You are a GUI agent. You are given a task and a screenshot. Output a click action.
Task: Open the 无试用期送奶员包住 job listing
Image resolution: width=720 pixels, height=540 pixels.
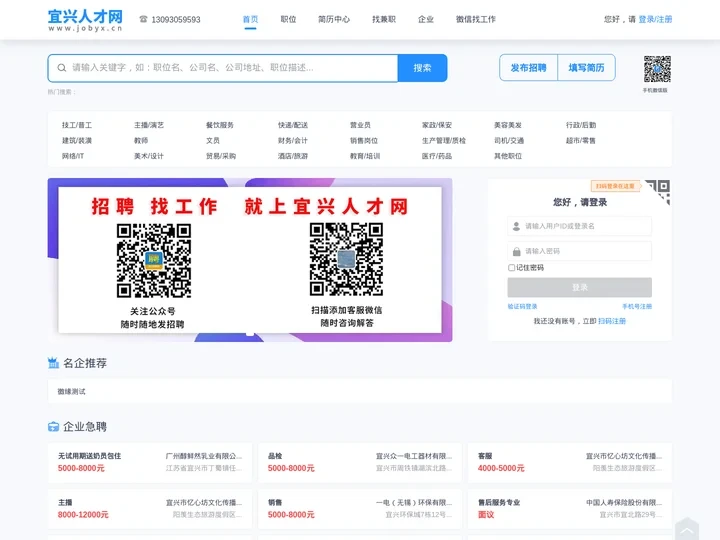tap(90, 456)
